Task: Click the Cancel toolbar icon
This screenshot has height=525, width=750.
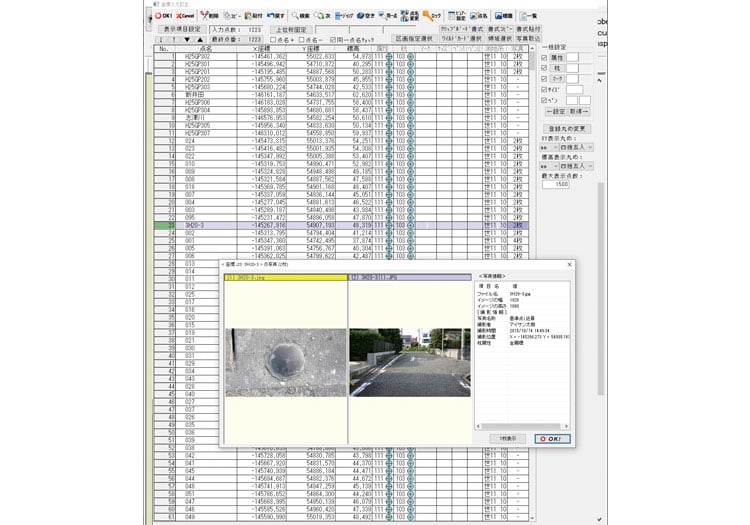Action: [x=185, y=16]
